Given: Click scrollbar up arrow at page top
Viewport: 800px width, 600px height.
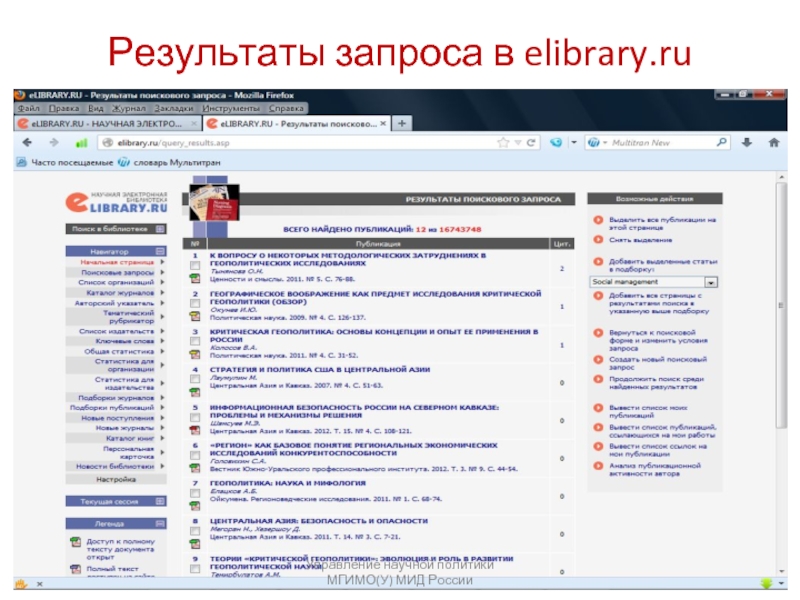Looking at the screenshot, I should pos(781,177).
